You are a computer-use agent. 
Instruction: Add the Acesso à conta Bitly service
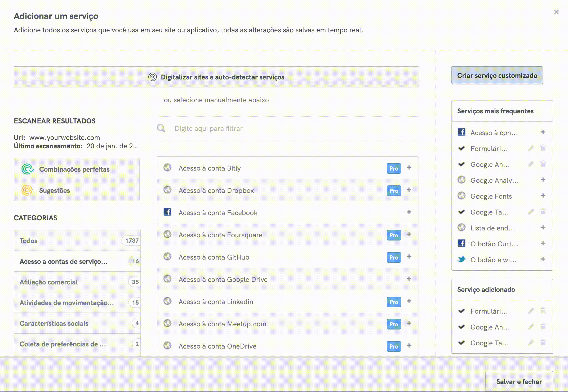coord(409,168)
